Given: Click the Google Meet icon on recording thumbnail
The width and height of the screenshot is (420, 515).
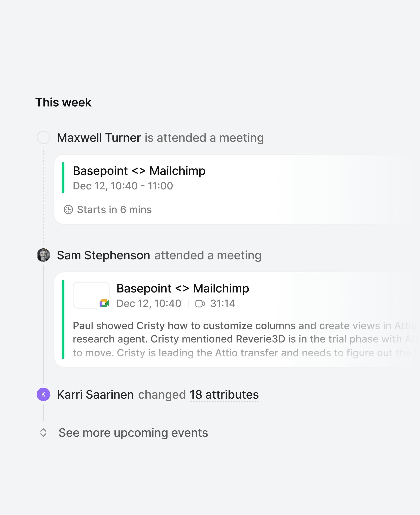Looking at the screenshot, I should [104, 303].
